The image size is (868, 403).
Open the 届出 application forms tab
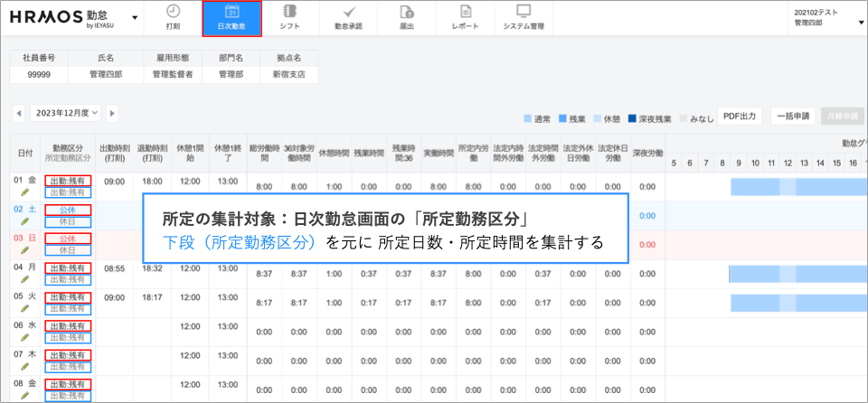407,17
